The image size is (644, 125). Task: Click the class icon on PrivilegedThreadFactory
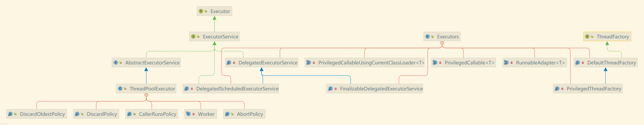tap(557, 89)
